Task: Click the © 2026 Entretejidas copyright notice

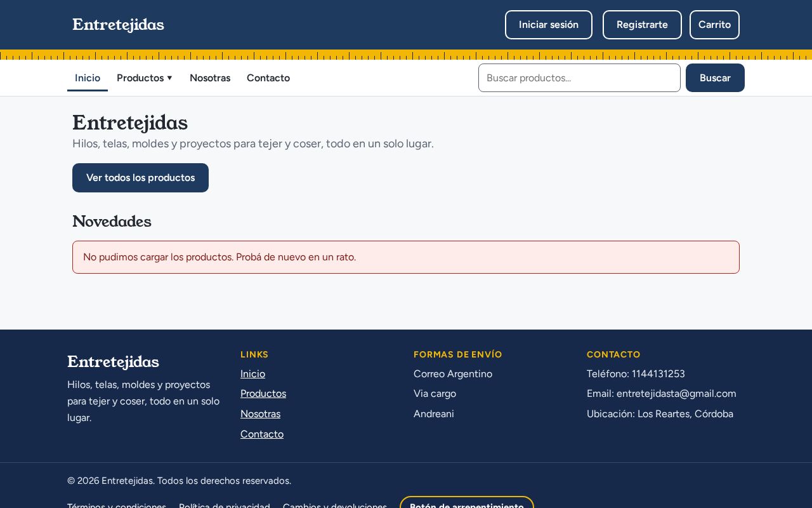Action: 180,481
